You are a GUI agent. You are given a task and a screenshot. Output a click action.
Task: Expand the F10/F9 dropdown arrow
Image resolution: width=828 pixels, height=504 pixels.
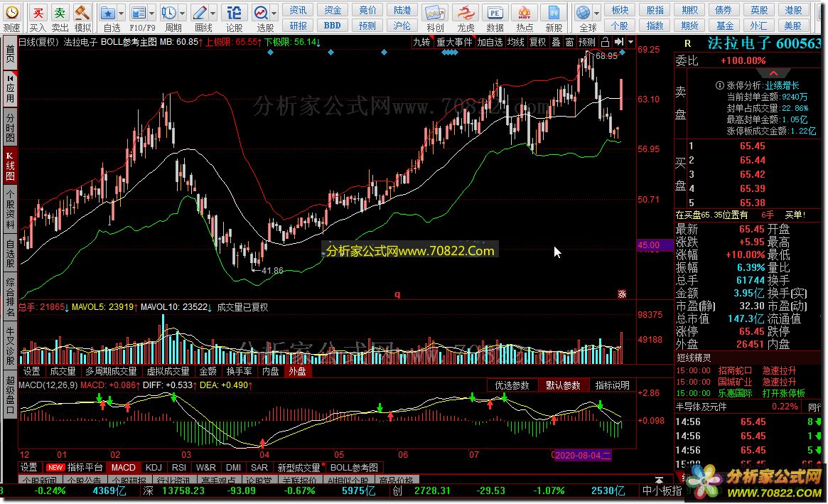tap(152, 14)
